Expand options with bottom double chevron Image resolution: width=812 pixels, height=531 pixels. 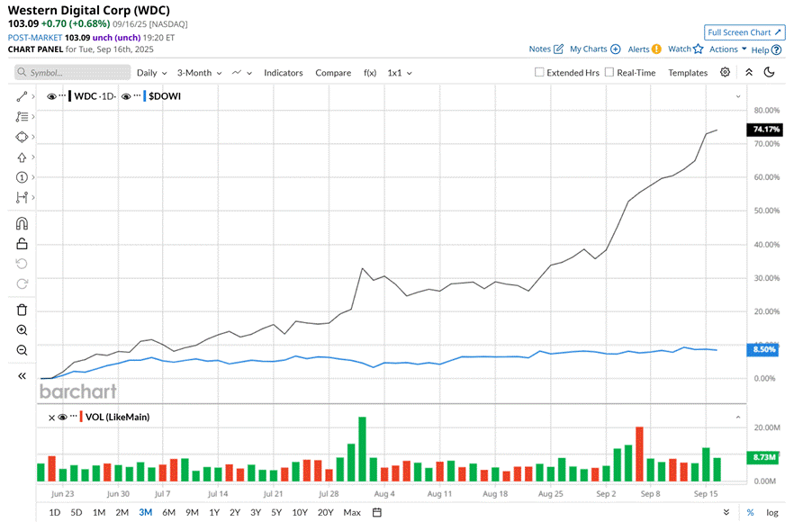[726, 512]
